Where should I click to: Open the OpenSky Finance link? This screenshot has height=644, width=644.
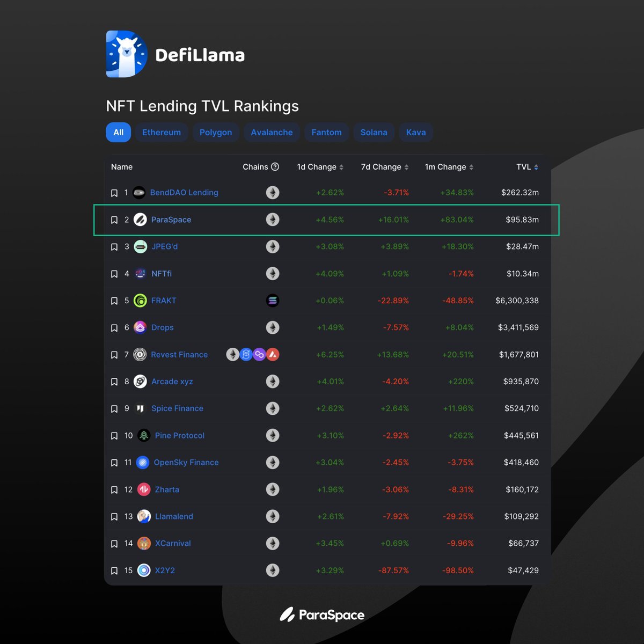[x=186, y=463]
